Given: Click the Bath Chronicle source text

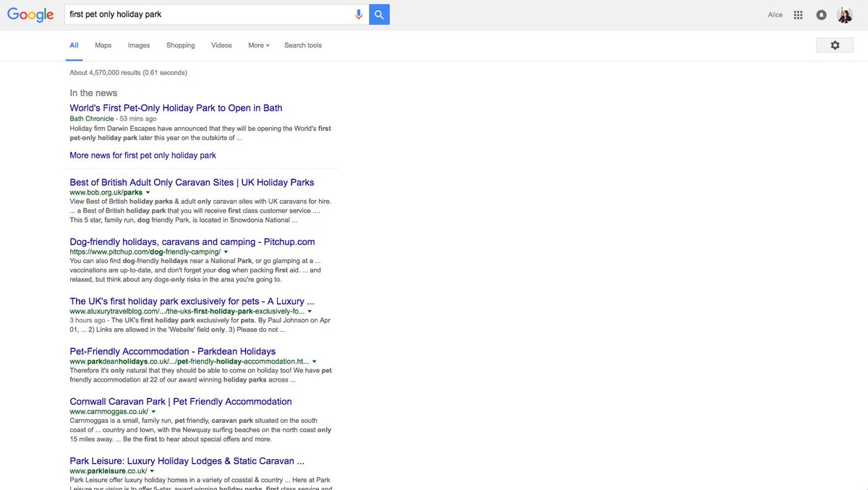Looking at the screenshot, I should pyautogui.click(x=92, y=119).
